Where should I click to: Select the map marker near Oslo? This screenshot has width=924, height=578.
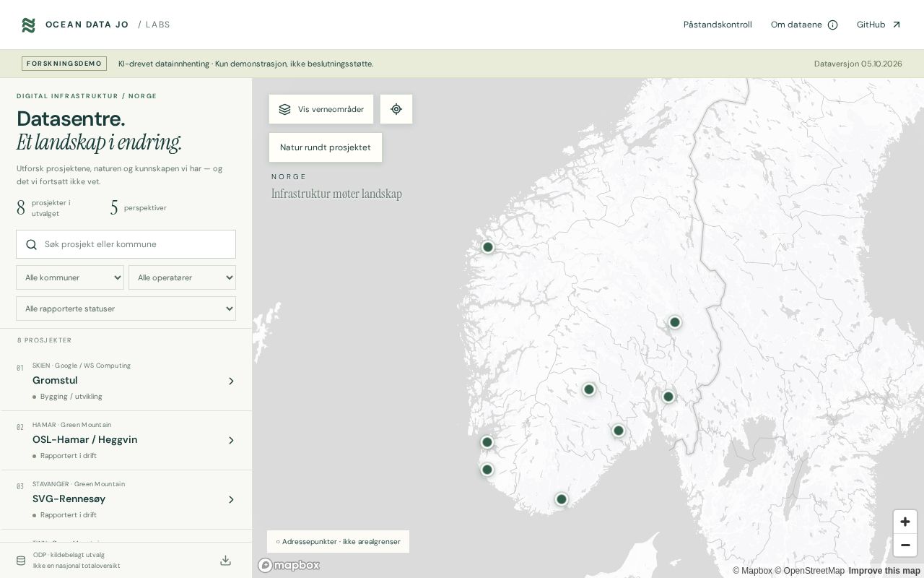668,397
